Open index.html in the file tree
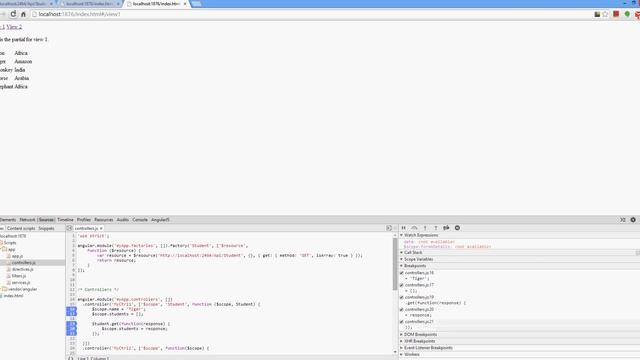Image resolution: width=640 pixels, height=360 pixels. click(13, 296)
